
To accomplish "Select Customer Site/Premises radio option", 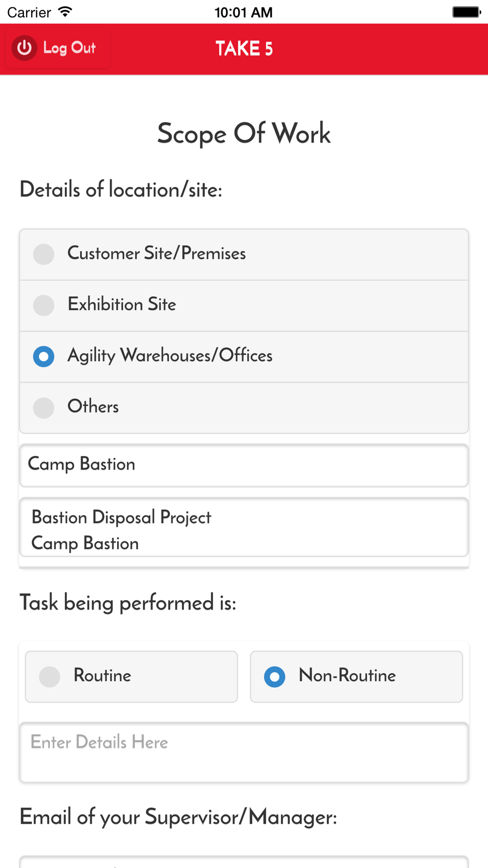I will [244, 254].
